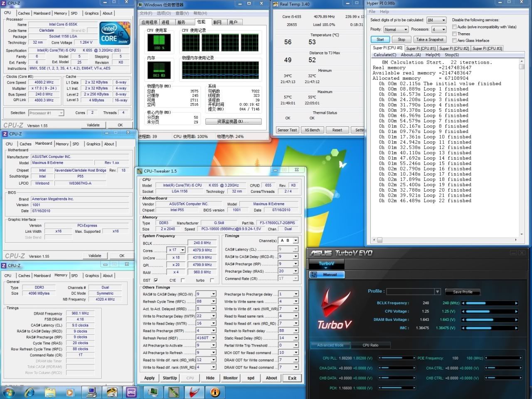Check the Aero Glass Interface option
This screenshot has width=532, height=399.
coord(454,40)
